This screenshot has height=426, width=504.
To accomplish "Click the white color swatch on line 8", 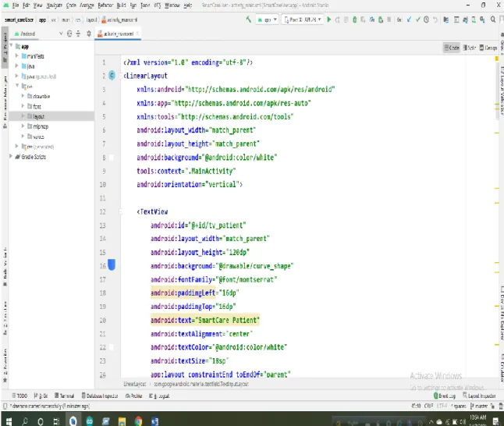I will (x=112, y=158).
